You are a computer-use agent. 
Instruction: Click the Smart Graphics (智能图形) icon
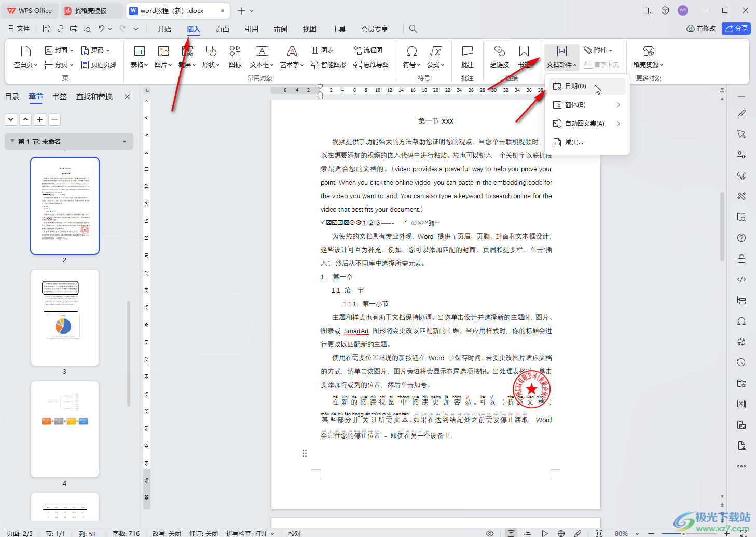point(328,65)
